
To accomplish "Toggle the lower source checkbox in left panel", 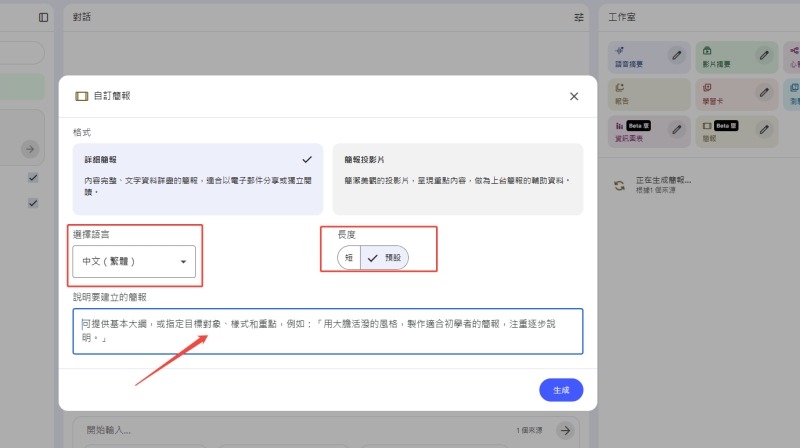I will (33, 203).
